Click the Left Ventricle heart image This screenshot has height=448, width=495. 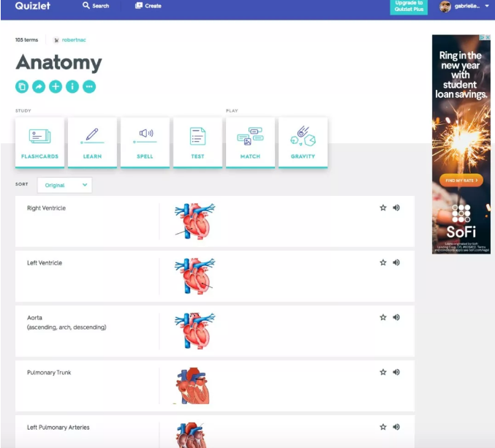(194, 276)
